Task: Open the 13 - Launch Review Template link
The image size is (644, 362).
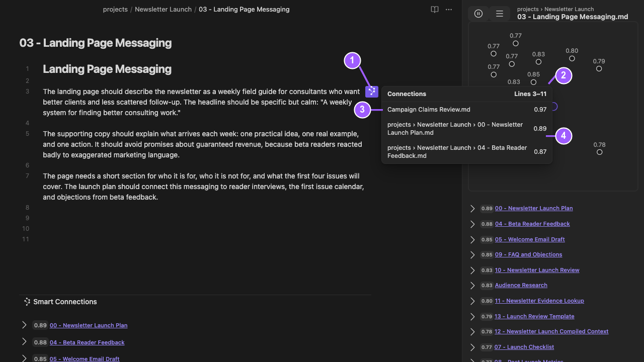Action: (534, 316)
